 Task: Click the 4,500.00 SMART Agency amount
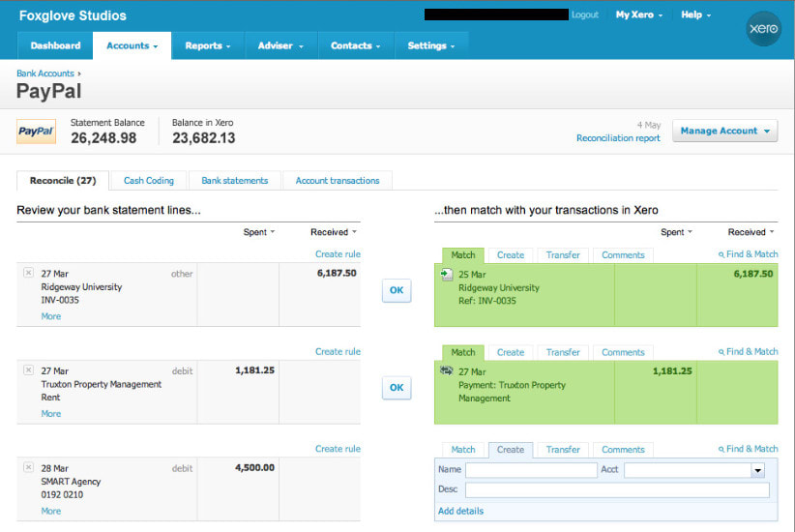[254, 467]
